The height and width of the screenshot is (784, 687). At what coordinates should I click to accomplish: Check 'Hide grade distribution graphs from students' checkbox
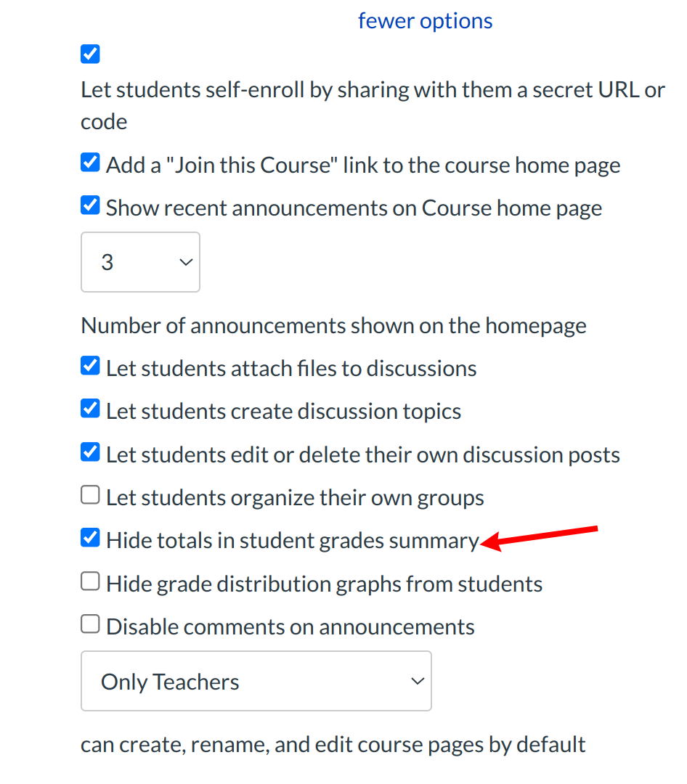pyautogui.click(x=90, y=582)
